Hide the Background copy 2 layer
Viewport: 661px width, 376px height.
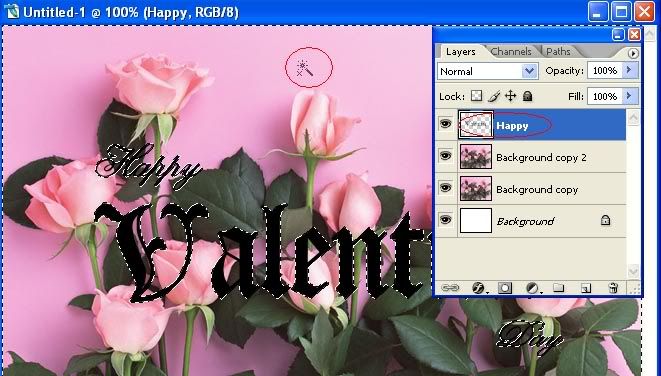446,156
